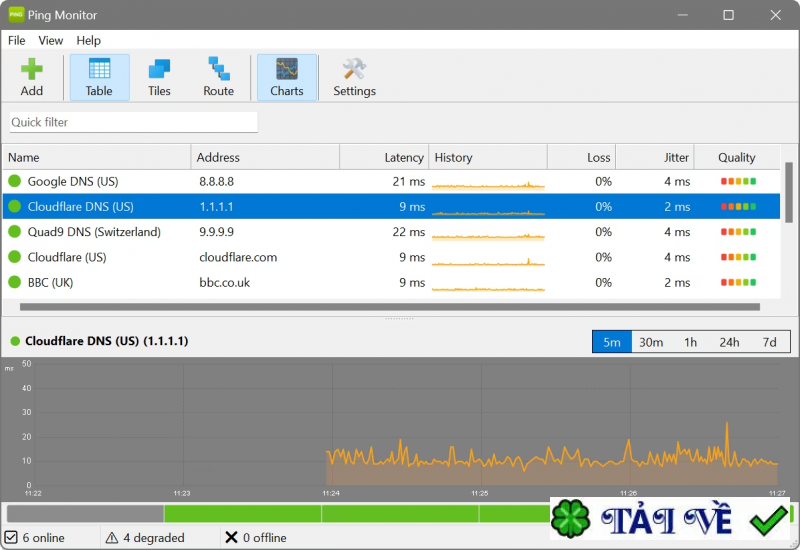Open the File menu
The image size is (800, 550).
(x=16, y=41)
